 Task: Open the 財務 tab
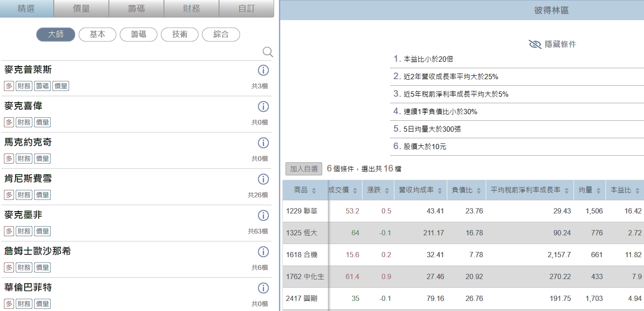click(191, 9)
